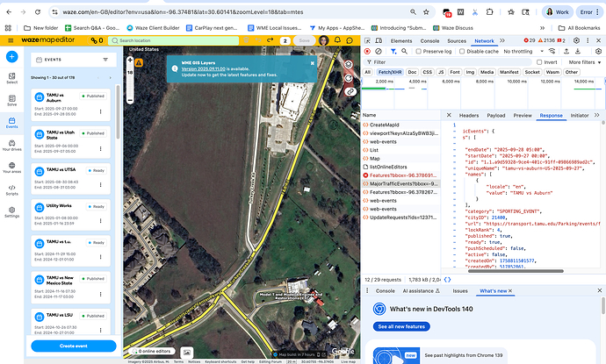Viewport: 606px width, 364px height.
Task: Open the notifications bell in Waze editor
Action: (337, 40)
